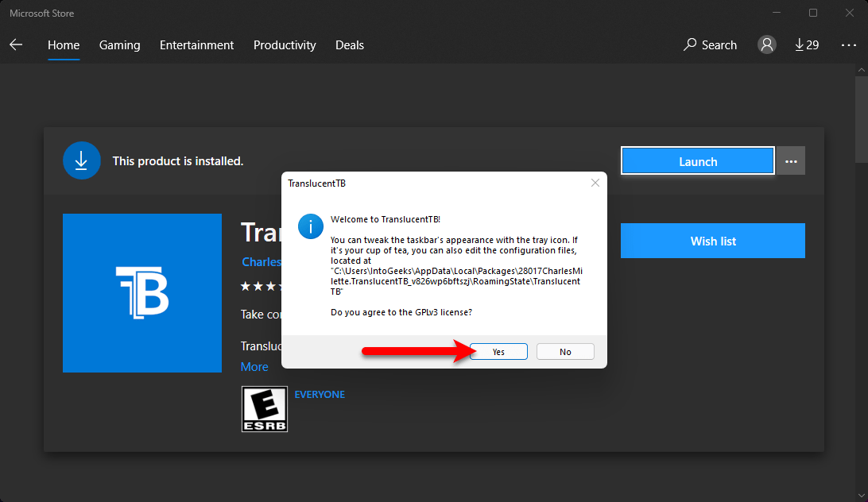Click 'Do you agree to the GPLv3 license?' text

pos(401,312)
